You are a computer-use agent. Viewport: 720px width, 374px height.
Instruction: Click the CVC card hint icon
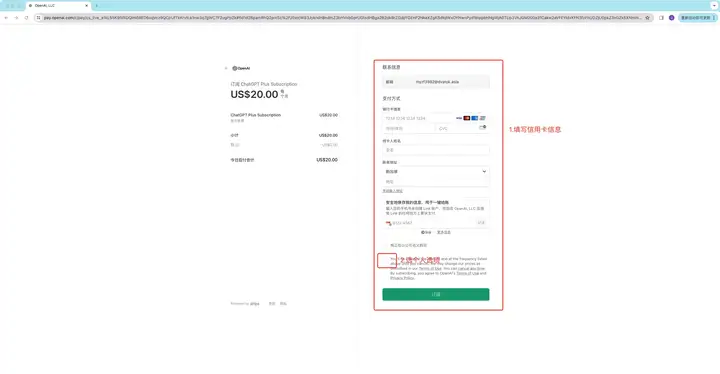(x=483, y=127)
